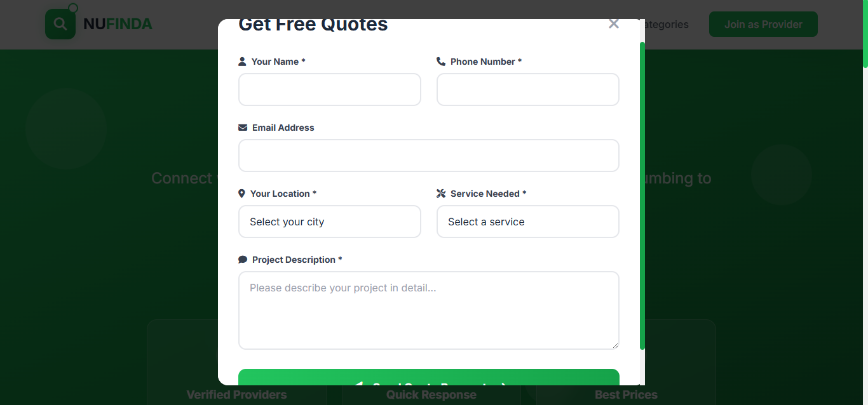The height and width of the screenshot is (405, 868).
Task: Click the envelope icon beside Email Address
Action: click(x=243, y=128)
